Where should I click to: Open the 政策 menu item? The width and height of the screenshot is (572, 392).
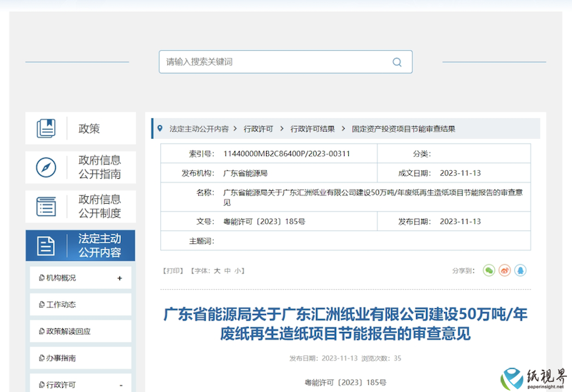(x=81, y=128)
